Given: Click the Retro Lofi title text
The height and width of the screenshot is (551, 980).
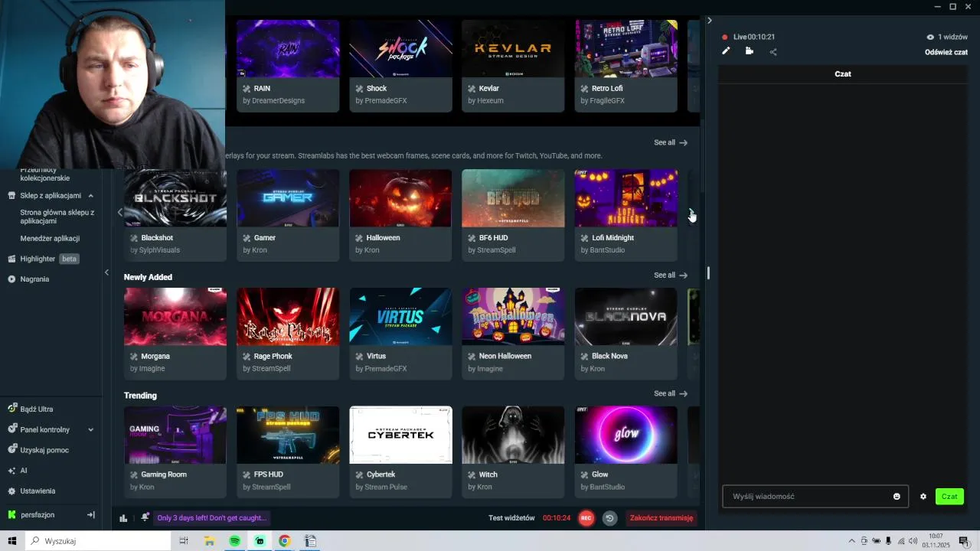Looking at the screenshot, I should (x=607, y=89).
